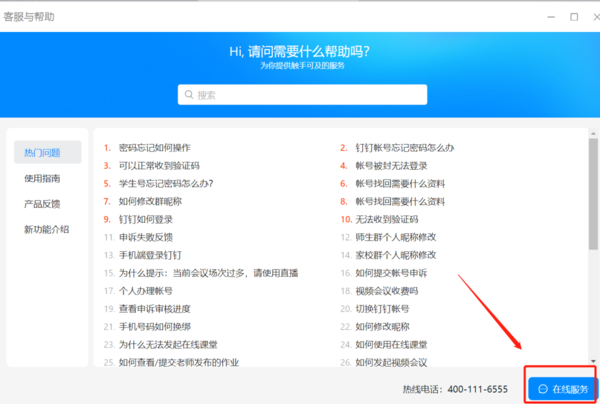600x404 pixels.
Task: Switch to the 使用指南 tab
Action: click(x=42, y=178)
